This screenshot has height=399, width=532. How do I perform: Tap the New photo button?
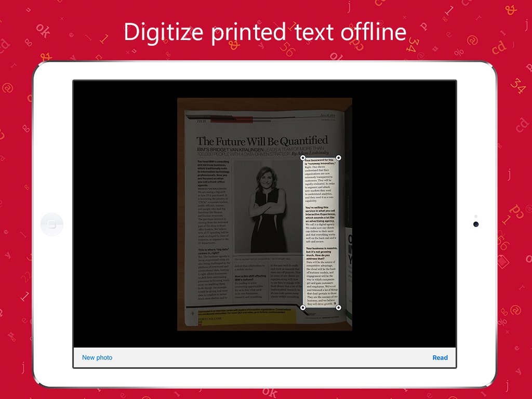pyautogui.click(x=97, y=357)
